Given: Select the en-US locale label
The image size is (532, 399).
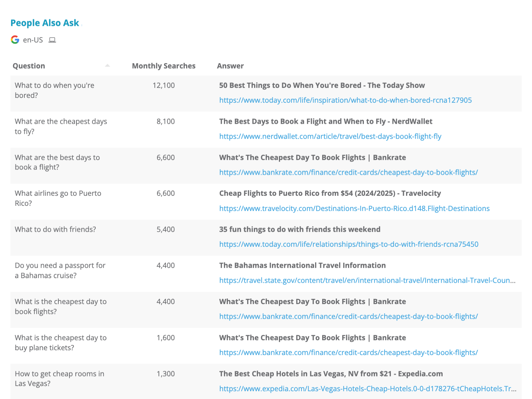Looking at the screenshot, I should coord(33,40).
